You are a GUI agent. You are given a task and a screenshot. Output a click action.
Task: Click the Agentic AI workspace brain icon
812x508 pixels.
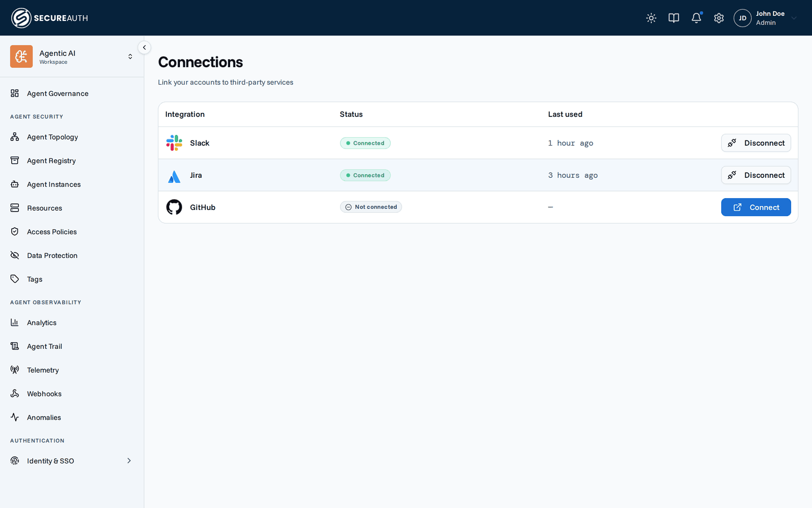tap(21, 56)
